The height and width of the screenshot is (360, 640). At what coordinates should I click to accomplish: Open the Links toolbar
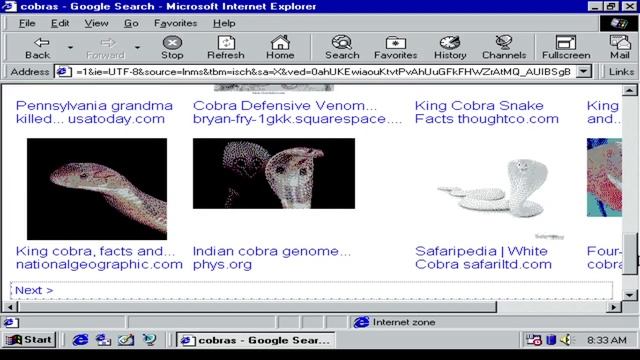[621, 72]
